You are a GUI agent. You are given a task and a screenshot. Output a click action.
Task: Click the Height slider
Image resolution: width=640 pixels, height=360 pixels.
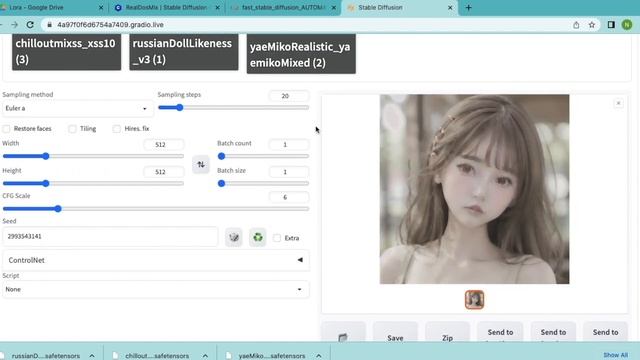pyautogui.click(x=93, y=184)
